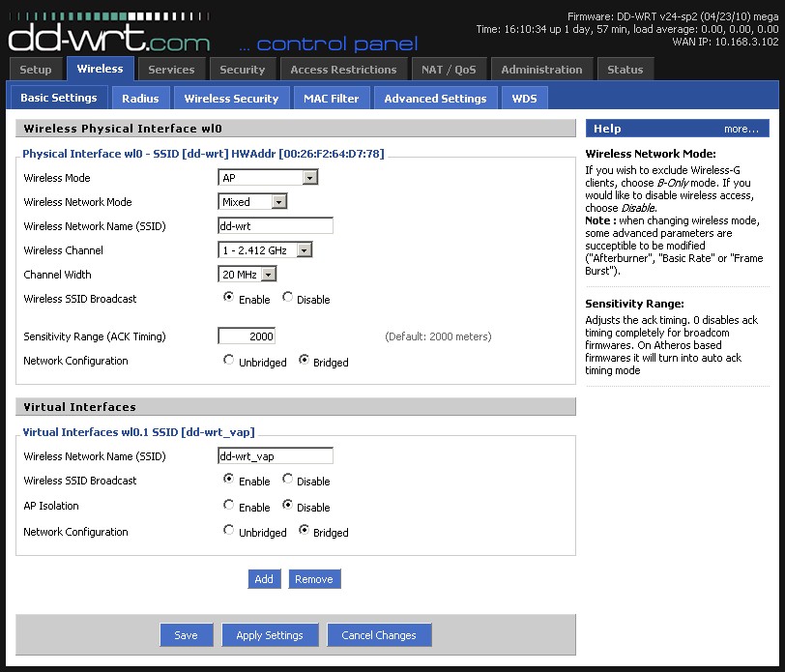The image size is (785, 672).
Task: Enable SSID Broadcast for wl0.1 virtual interface
Action: (x=229, y=479)
